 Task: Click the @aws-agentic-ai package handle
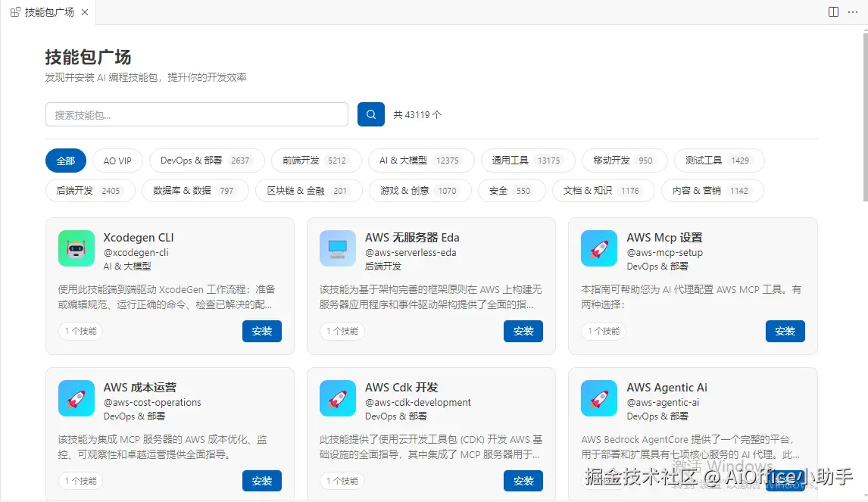pyautogui.click(x=663, y=402)
